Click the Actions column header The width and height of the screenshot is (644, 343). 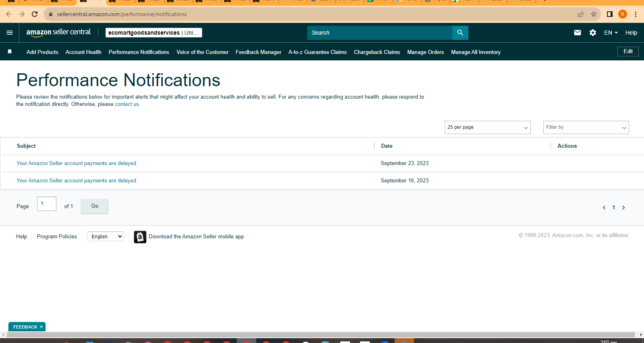point(567,146)
